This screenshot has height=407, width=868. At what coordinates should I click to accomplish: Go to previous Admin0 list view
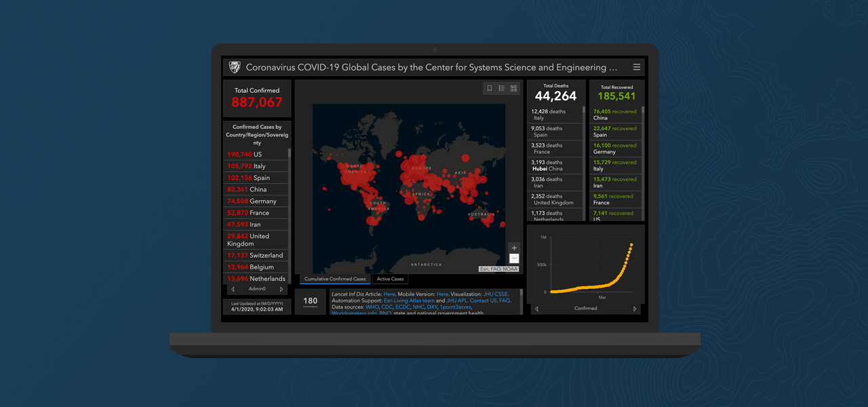point(233,289)
